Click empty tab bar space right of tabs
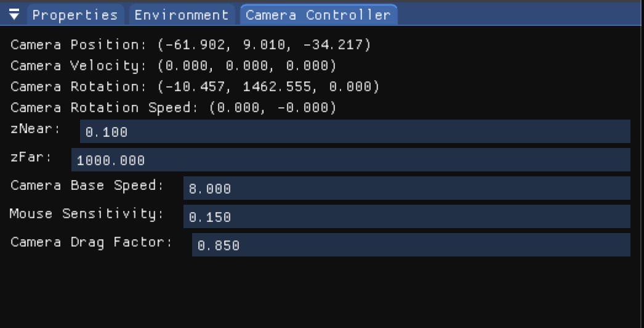644x328 pixels. click(x=517, y=15)
